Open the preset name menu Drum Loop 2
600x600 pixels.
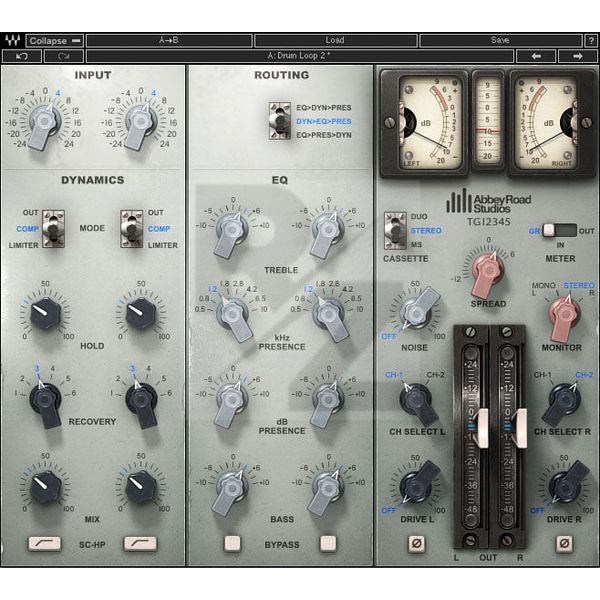(x=300, y=56)
